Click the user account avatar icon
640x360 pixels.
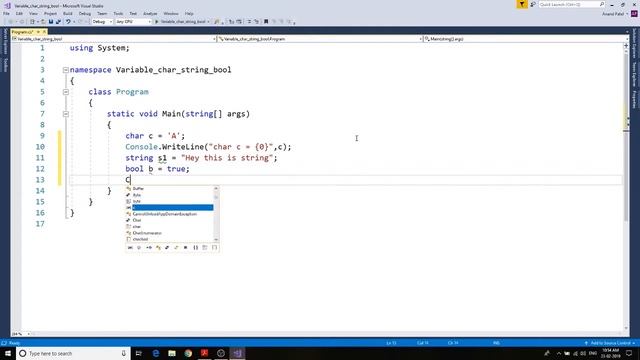[634, 13]
